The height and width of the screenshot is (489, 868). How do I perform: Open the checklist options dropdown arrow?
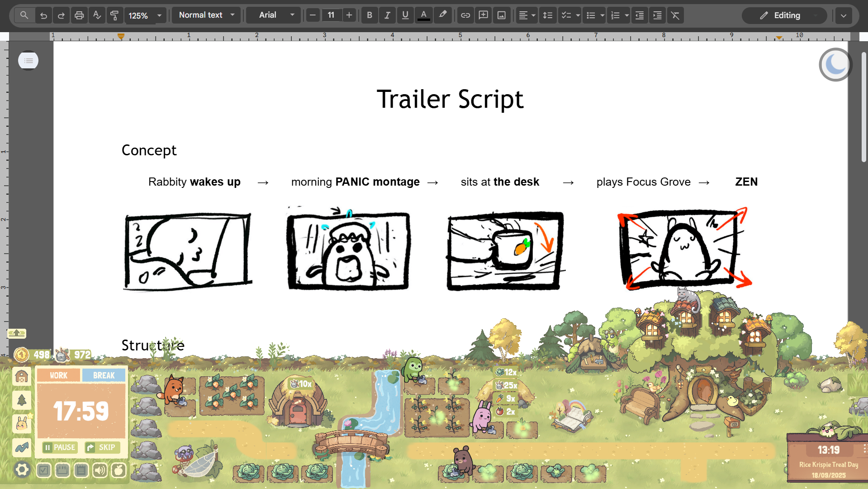click(578, 15)
